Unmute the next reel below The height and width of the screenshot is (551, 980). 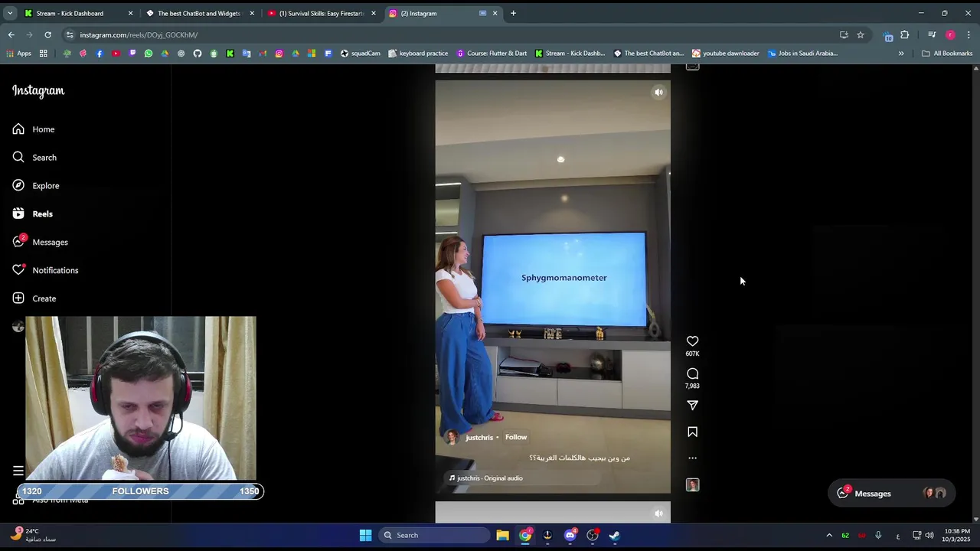pyautogui.click(x=658, y=514)
